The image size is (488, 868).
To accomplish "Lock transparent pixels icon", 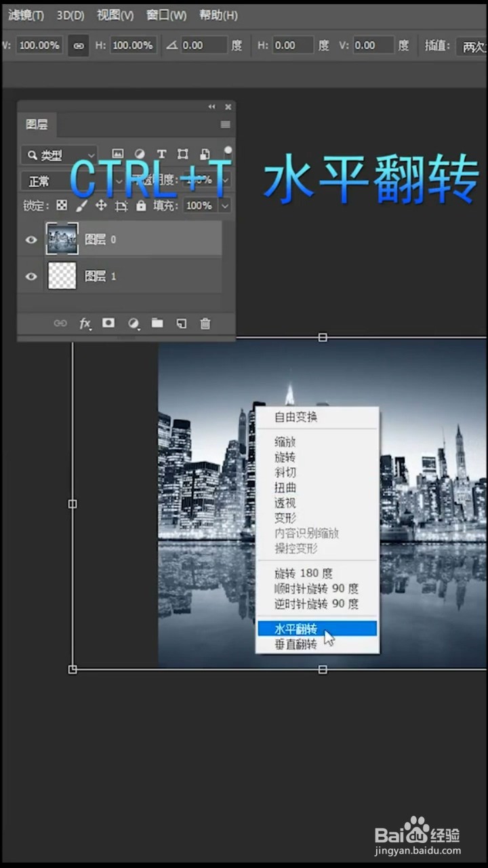I will pyautogui.click(x=62, y=205).
